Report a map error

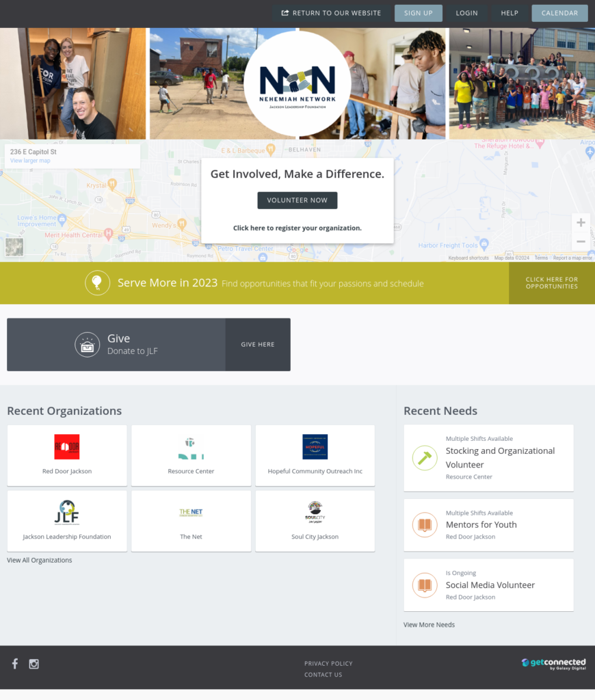pos(572,258)
